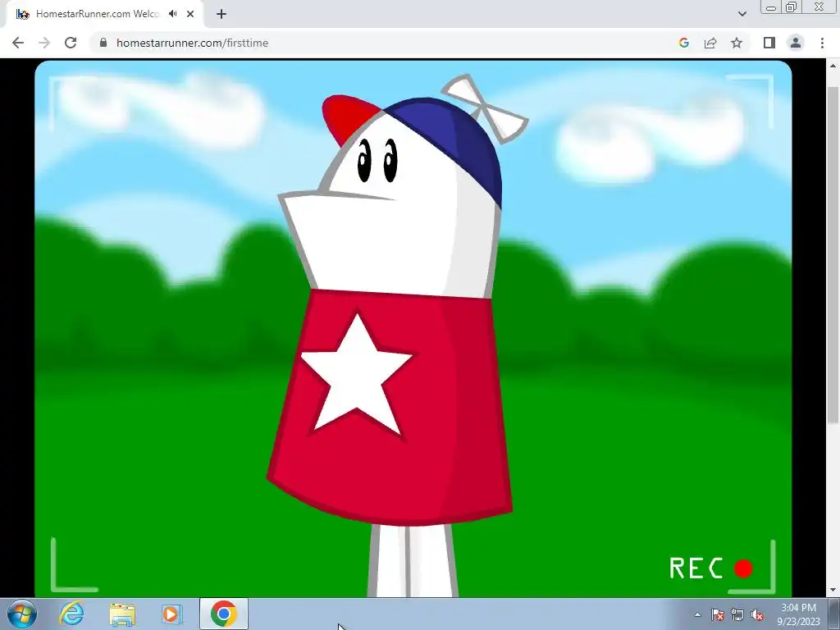Viewport: 840px width, 630px height.
Task: Click the scrollbar down arrow
Action: tap(833, 591)
